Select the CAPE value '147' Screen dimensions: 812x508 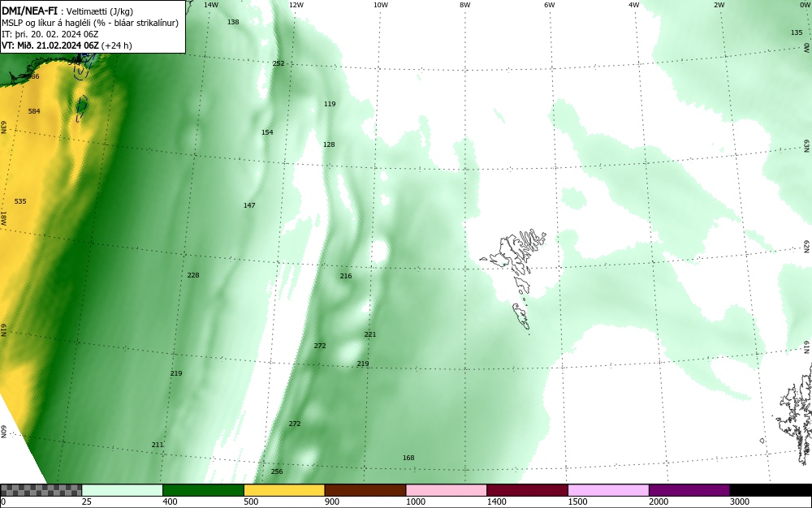(x=249, y=204)
